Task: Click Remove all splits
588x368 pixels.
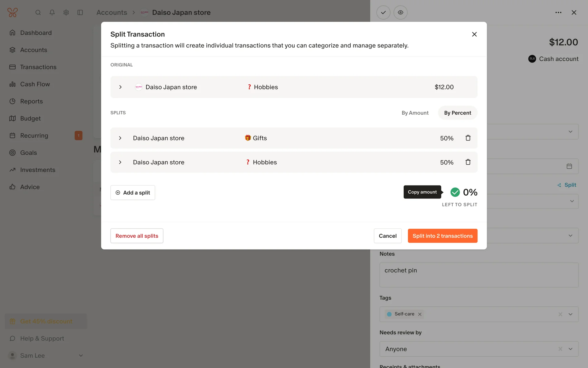Action: tap(137, 236)
